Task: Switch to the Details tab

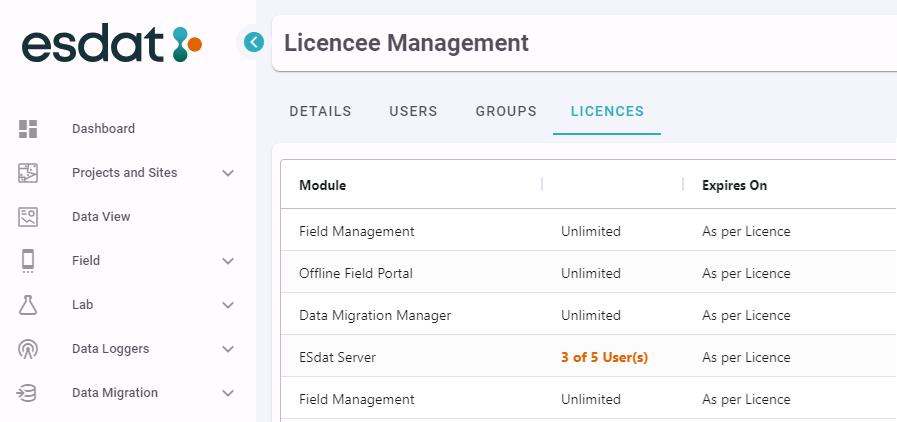Action: click(x=320, y=111)
